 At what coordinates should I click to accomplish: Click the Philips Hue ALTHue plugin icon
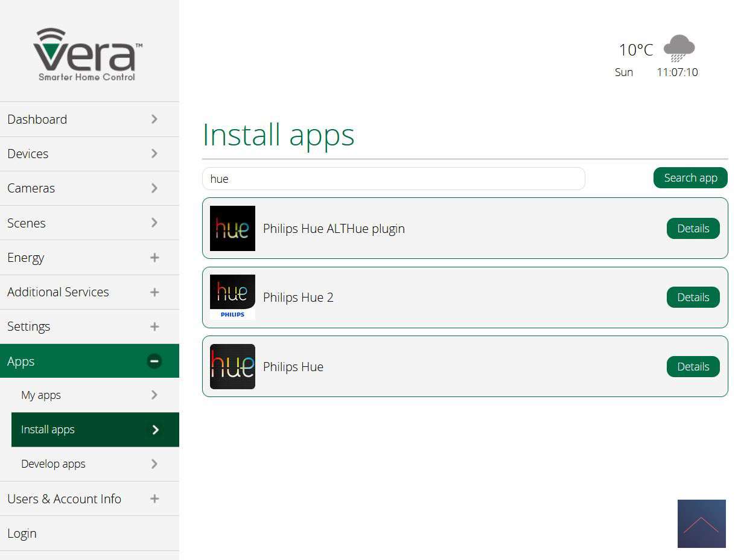[x=232, y=228]
